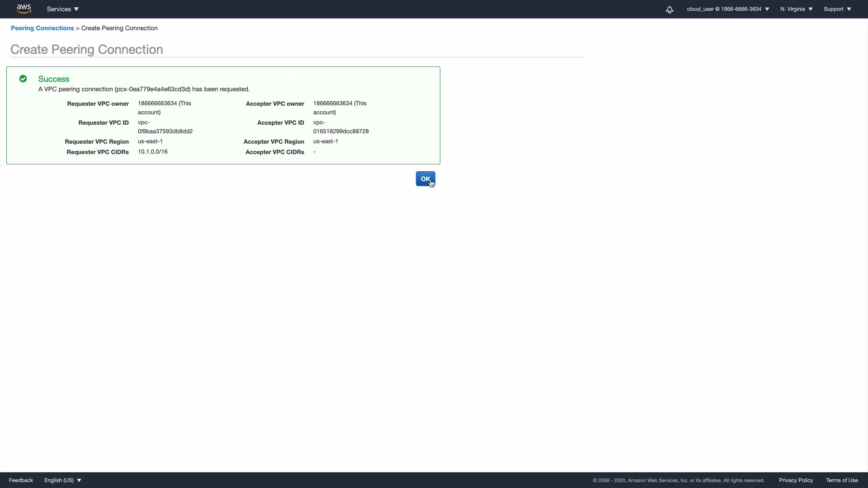Click the Requester VPC ID value
The width and height of the screenshot is (868, 488).
165,127
